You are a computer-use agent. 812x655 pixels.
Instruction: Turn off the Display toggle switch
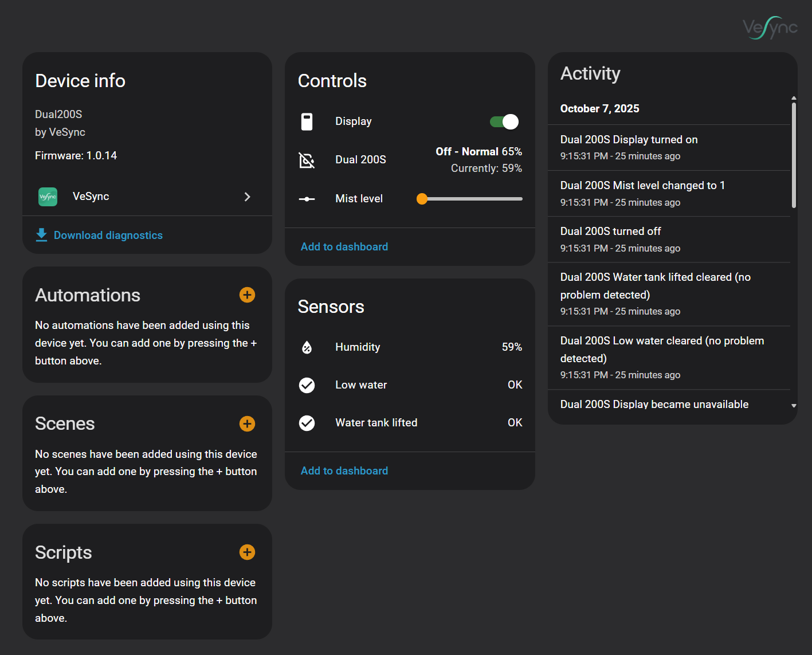(x=504, y=121)
